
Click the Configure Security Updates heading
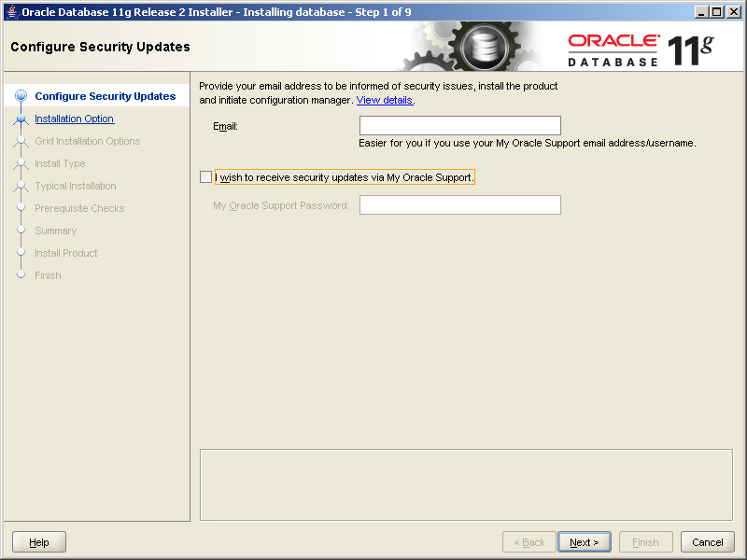[100, 47]
